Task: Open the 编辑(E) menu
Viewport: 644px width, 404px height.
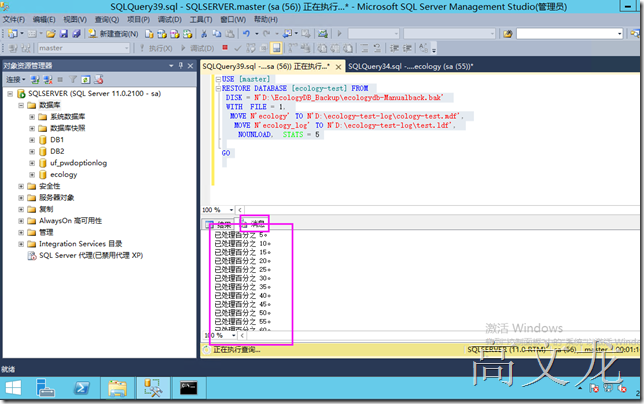Action: [44, 19]
